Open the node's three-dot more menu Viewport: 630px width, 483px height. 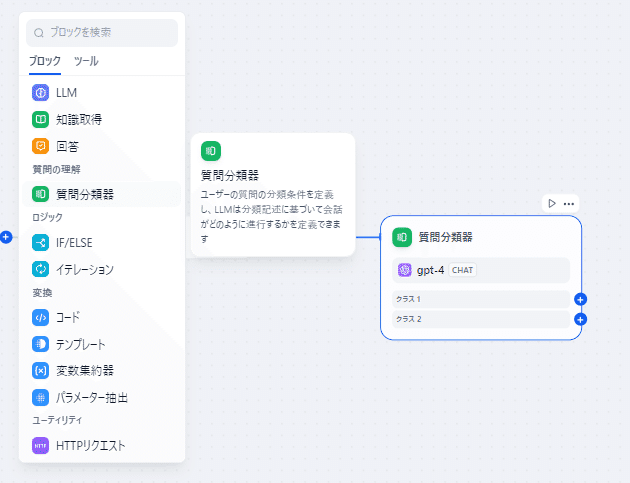coord(569,203)
